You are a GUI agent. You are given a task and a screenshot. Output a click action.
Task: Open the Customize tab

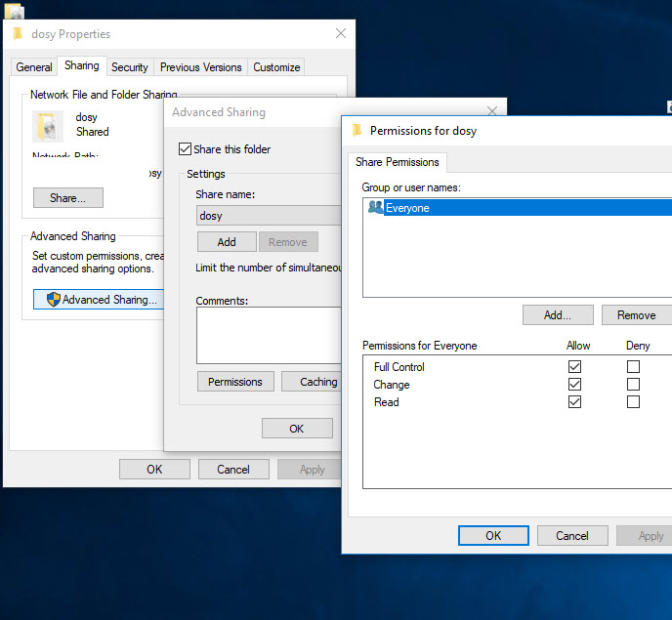(x=276, y=67)
